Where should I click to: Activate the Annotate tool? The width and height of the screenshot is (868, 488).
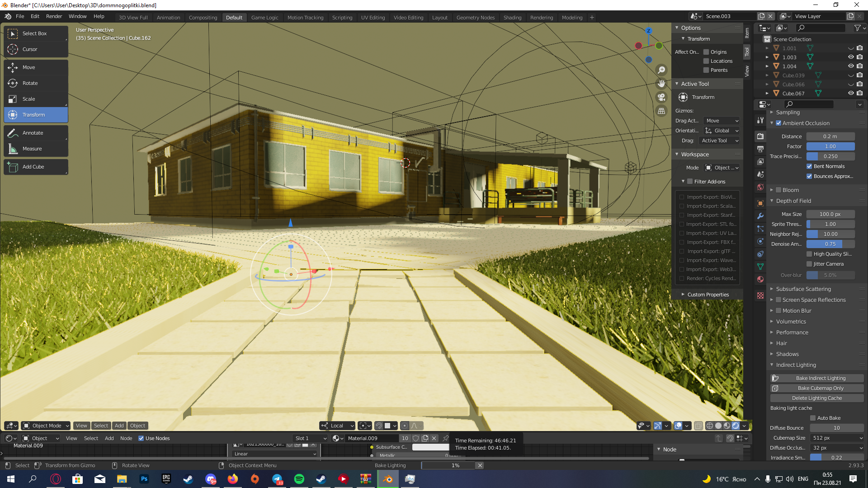(x=33, y=133)
